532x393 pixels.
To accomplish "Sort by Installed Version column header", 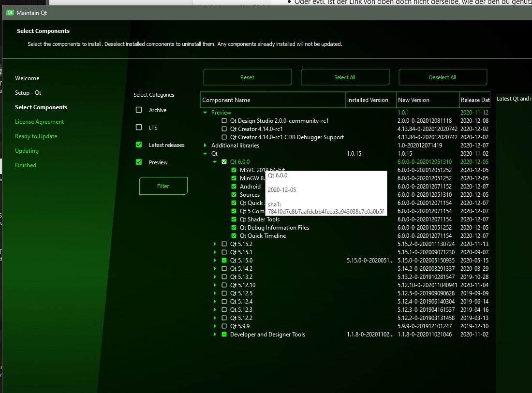I will [371, 100].
